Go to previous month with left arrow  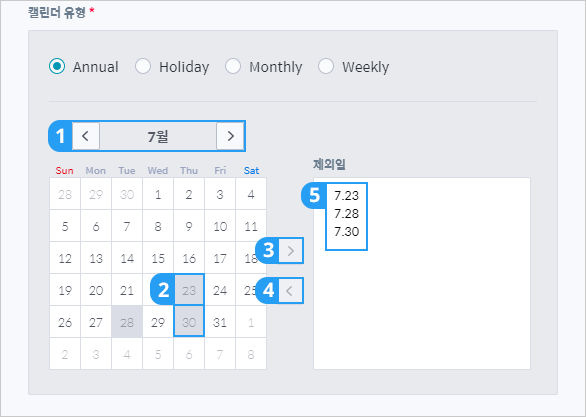pos(86,136)
